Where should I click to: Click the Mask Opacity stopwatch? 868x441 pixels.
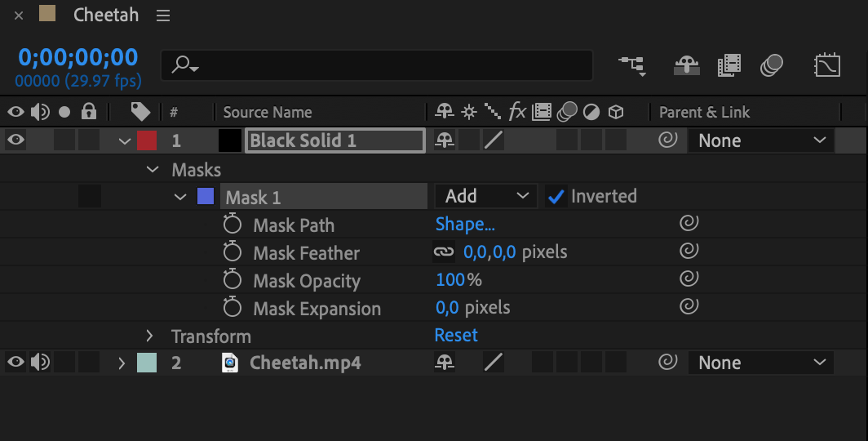(232, 280)
